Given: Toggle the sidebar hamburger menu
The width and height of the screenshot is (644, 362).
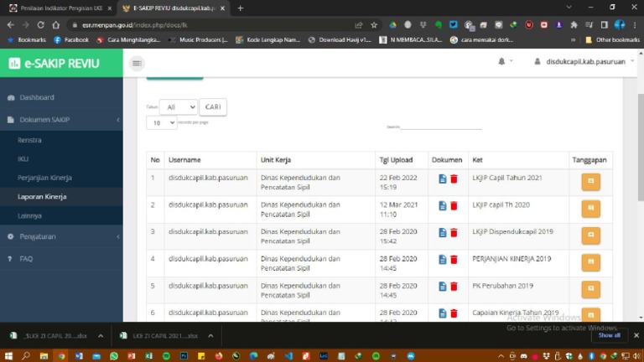Looking at the screenshot, I should tap(138, 63).
